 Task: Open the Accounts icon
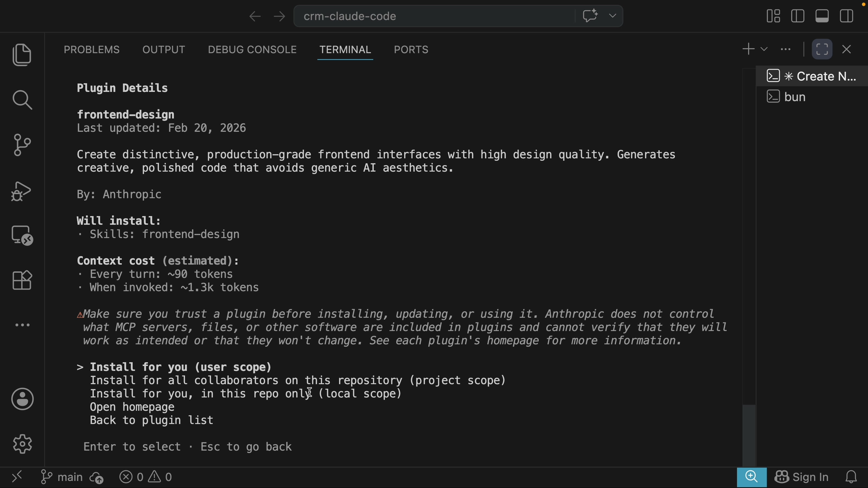(22, 399)
